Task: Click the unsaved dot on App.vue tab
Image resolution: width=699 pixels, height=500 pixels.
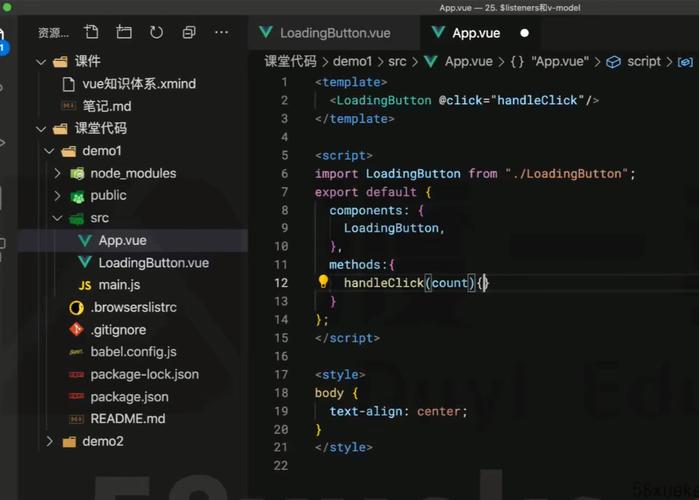Action: [x=525, y=33]
